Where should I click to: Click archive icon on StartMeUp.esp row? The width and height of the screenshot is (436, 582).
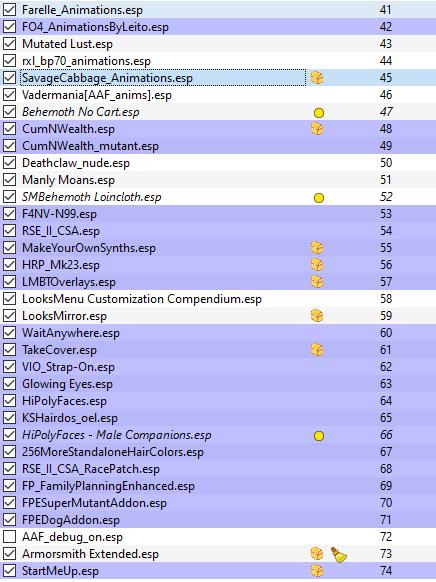(x=317, y=571)
